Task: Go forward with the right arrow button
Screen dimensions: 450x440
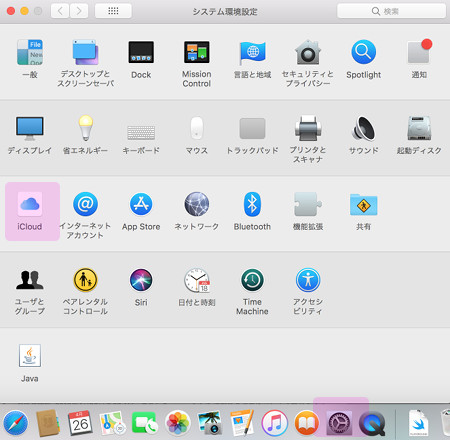Action: (x=79, y=11)
